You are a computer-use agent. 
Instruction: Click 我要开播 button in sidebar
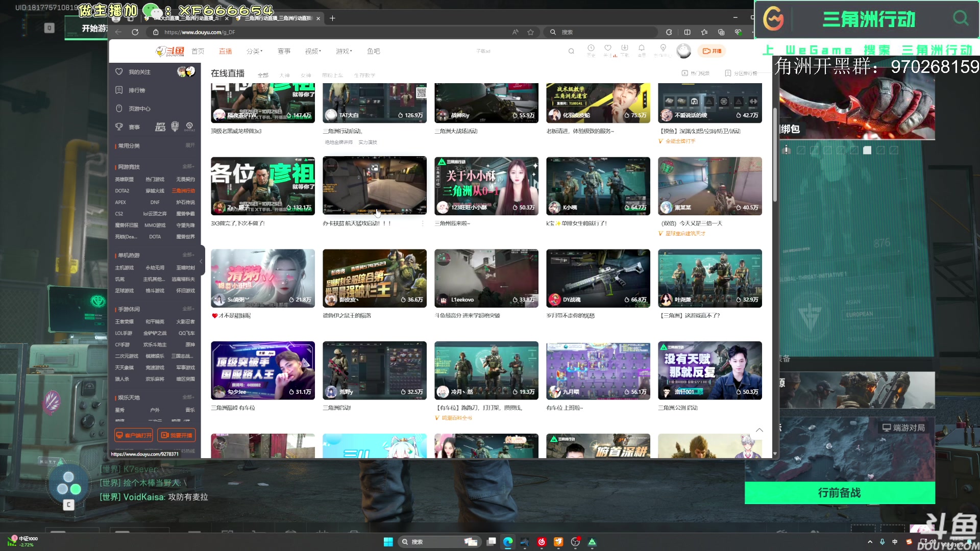(177, 435)
